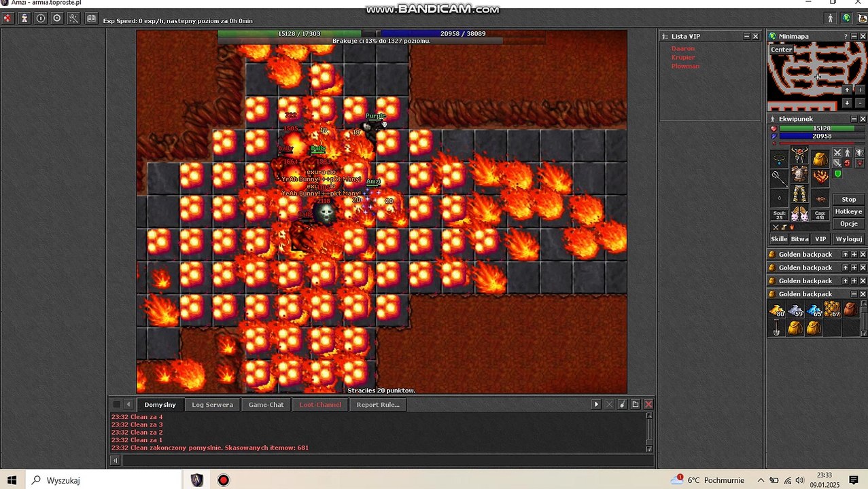The image size is (868, 489).
Task: Open the magic wand toolbar icon
Action: 73,19
